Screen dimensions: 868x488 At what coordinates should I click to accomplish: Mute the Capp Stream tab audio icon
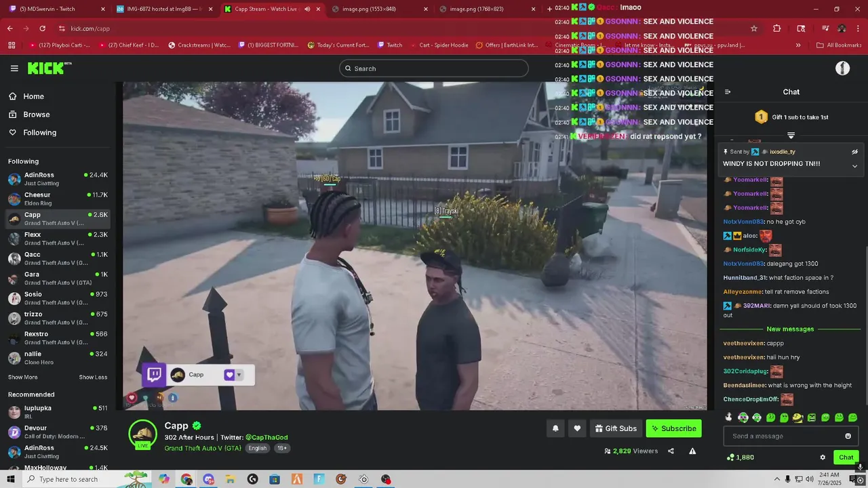point(307,9)
